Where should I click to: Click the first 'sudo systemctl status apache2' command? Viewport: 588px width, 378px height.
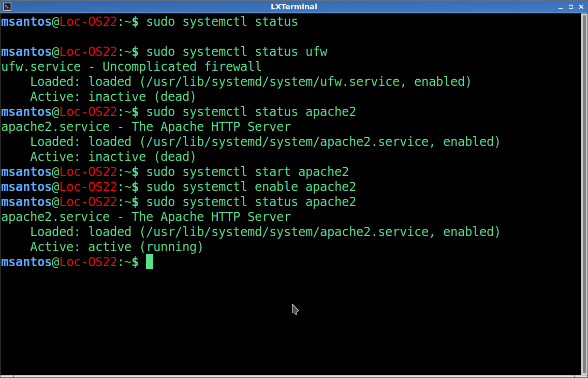pyautogui.click(x=251, y=112)
